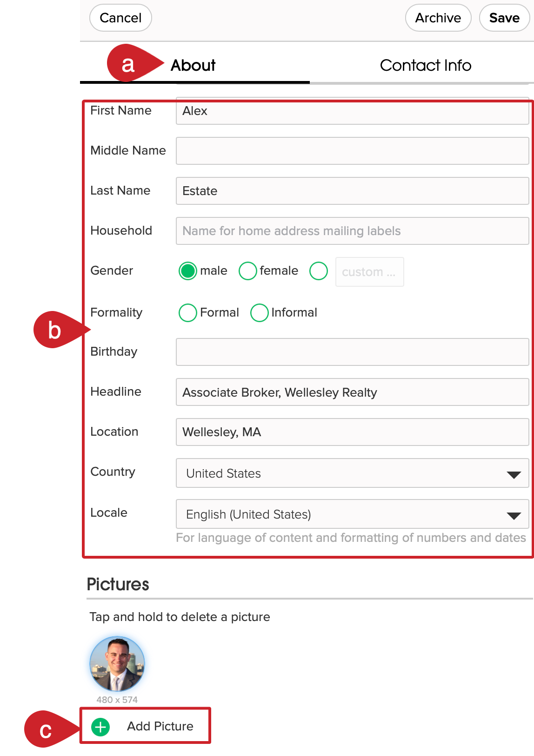Viewport: 534px width, 756px height.
Task: Click into the Middle Name field
Action: [x=353, y=151]
